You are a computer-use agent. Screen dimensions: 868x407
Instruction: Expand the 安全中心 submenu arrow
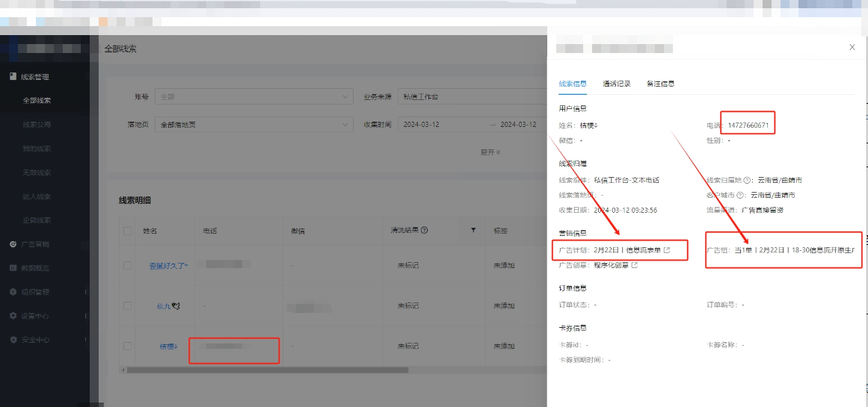coord(85,340)
